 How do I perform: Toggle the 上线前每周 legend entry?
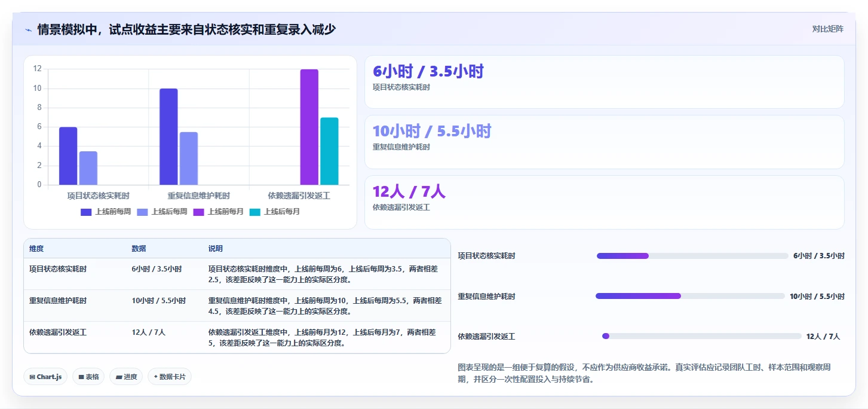pos(106,212)
